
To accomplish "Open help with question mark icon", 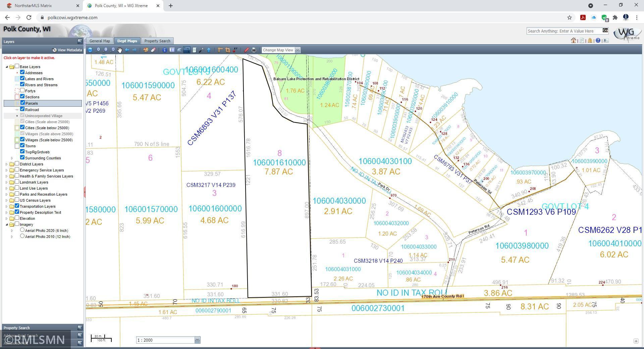I will [598, 41].
